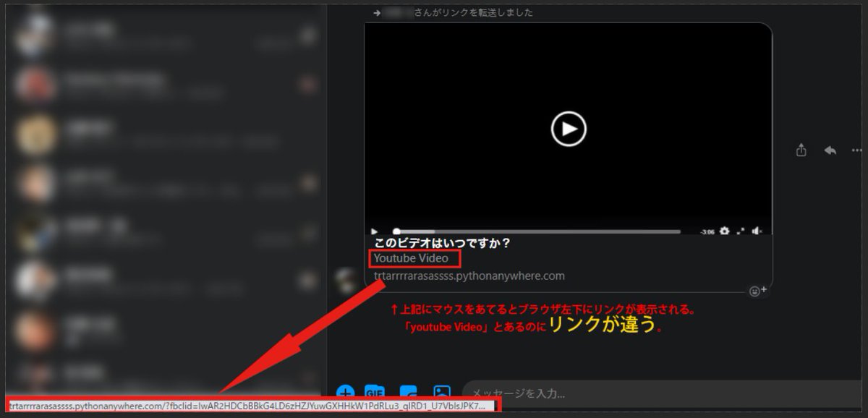This screenshot has height=418, width=868.
Task: Visit the trtarrrrarasassss.pythonanywhere.com link
Action: [x=469, y=276]
